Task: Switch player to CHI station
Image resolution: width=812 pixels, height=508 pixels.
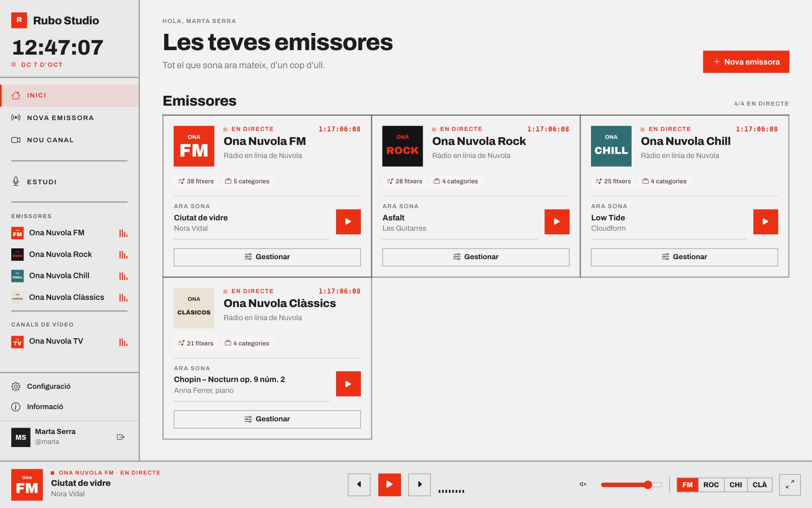Action: coord(736,485)
